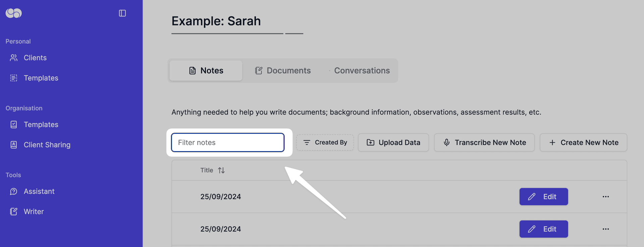Start Transcribe New Note recording
Viewport: 644px width, 247px height.
tap(484, 143)
